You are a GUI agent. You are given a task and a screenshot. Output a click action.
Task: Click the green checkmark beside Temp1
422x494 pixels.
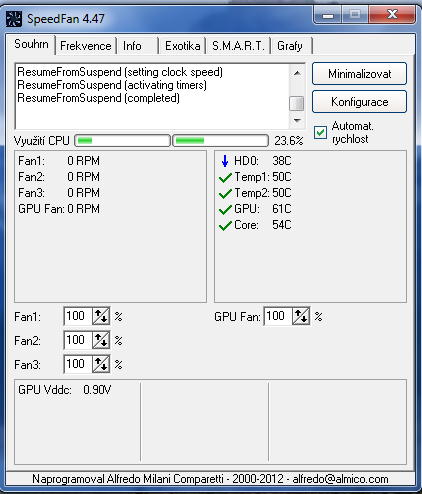coord(225,177)
